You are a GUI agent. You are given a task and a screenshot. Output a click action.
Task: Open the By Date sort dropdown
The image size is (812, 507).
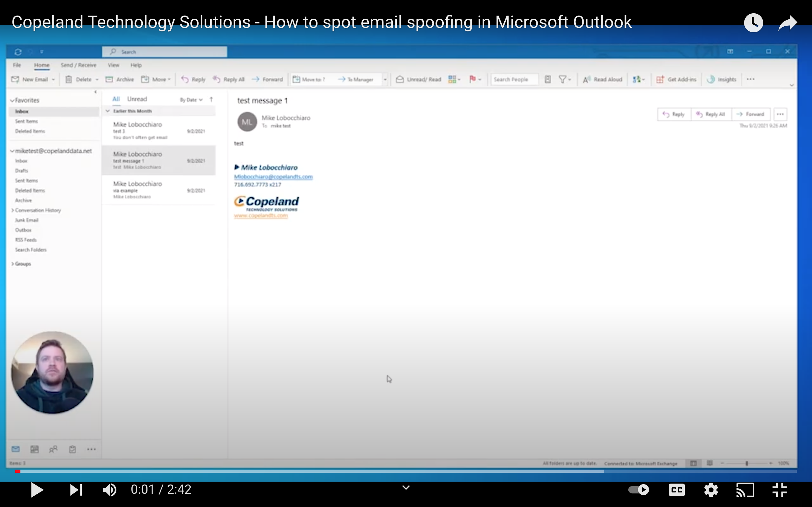click(191, 99)
